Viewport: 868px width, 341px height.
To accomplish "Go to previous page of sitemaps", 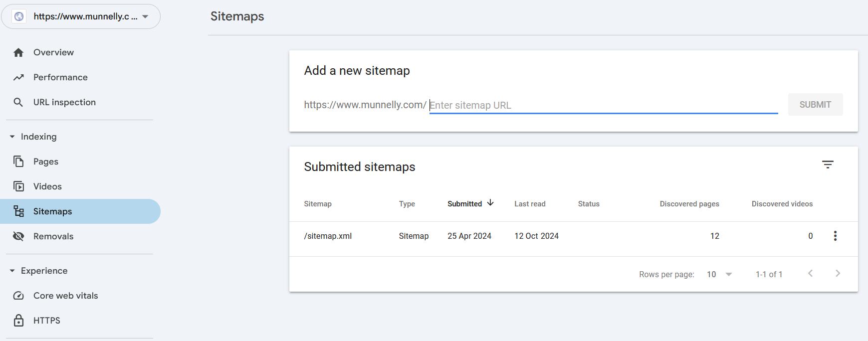I will (810, 273).
